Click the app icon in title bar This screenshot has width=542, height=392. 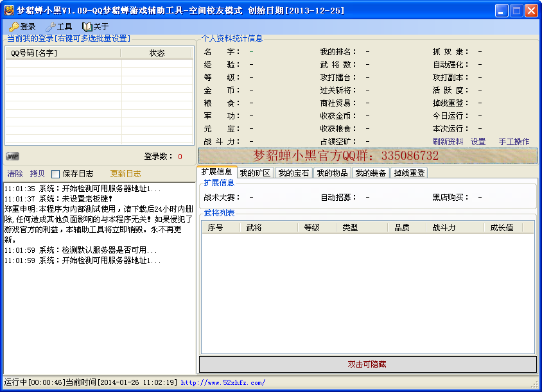pyautogui.click(x=8, y=10)
